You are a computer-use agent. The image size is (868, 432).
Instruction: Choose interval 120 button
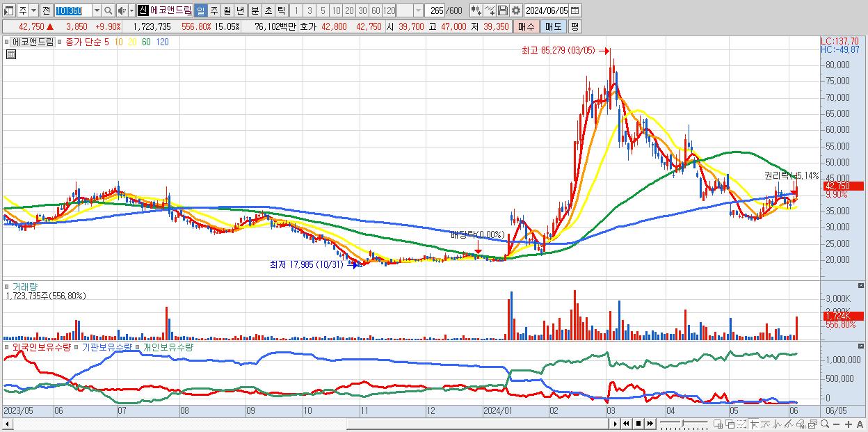click(389, 10)
